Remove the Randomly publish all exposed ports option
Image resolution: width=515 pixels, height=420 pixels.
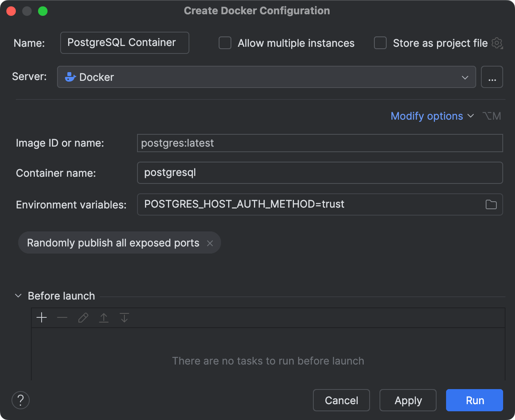(x=210, y=243)
